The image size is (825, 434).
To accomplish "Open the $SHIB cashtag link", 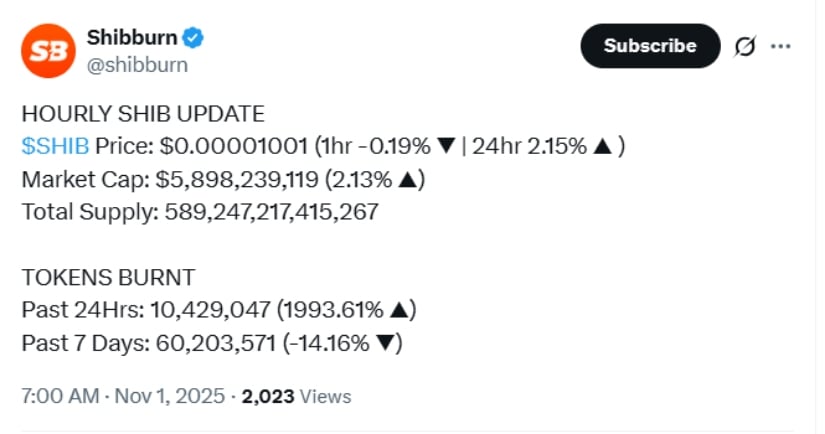I will pyautogui.click(x=55, y=146).
